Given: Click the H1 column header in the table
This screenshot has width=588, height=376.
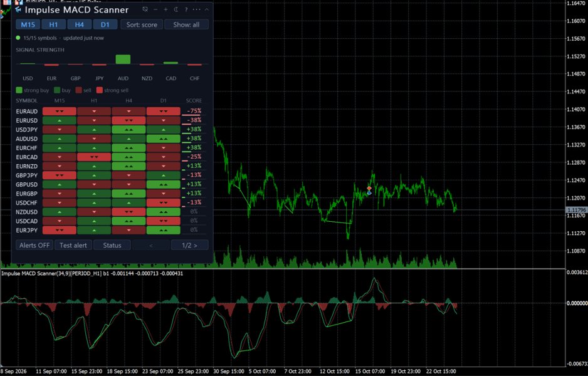Looking at the screenshot, I should pos(94,101).
